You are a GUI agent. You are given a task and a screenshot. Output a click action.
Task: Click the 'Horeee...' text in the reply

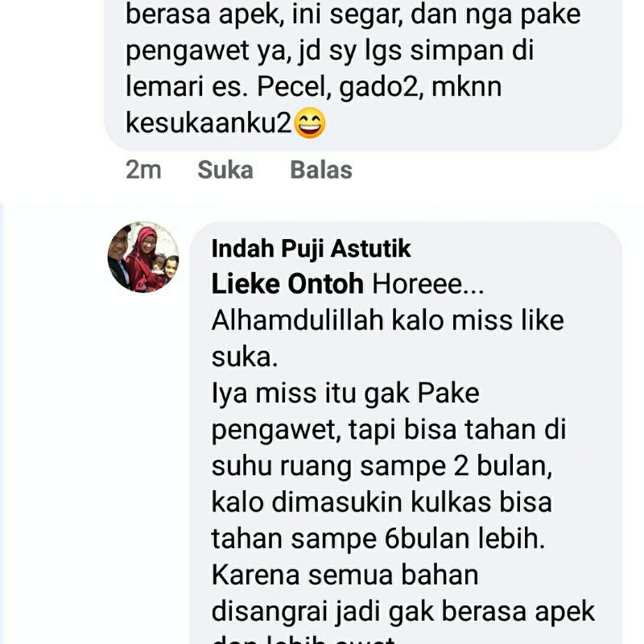pyautogui.click(x=428, y=284)
